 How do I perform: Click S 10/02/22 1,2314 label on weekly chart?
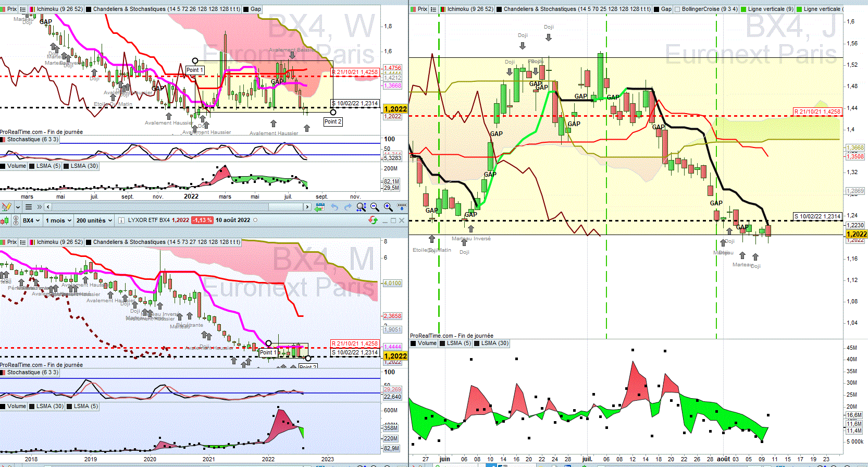[x=355, y=103]
